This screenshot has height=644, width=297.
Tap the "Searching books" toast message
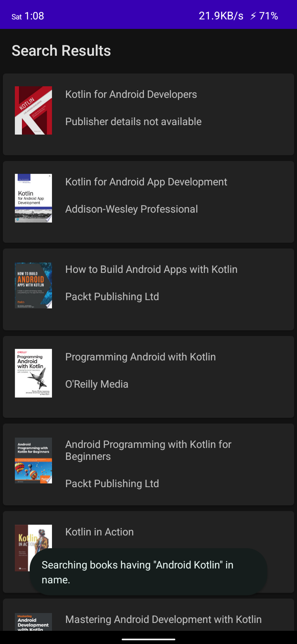[148, 572]
